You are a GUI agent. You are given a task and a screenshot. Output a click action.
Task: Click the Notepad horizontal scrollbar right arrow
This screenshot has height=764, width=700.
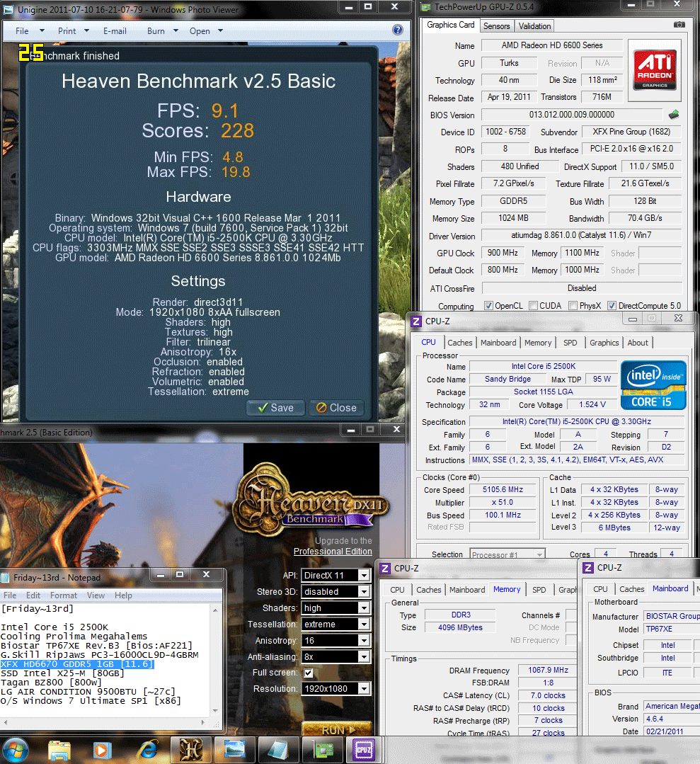point(203,722)
